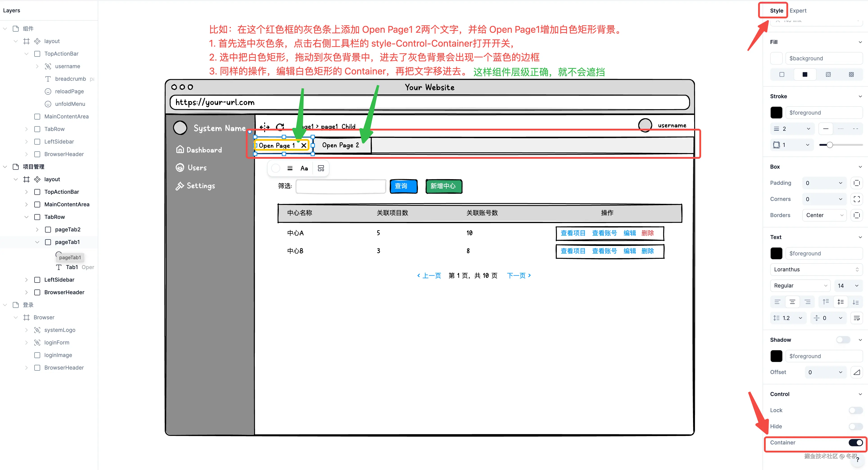The height and width of the screenshot is (470, 868).
Task: Switch to the Style tab
Action: click(776, 11)
